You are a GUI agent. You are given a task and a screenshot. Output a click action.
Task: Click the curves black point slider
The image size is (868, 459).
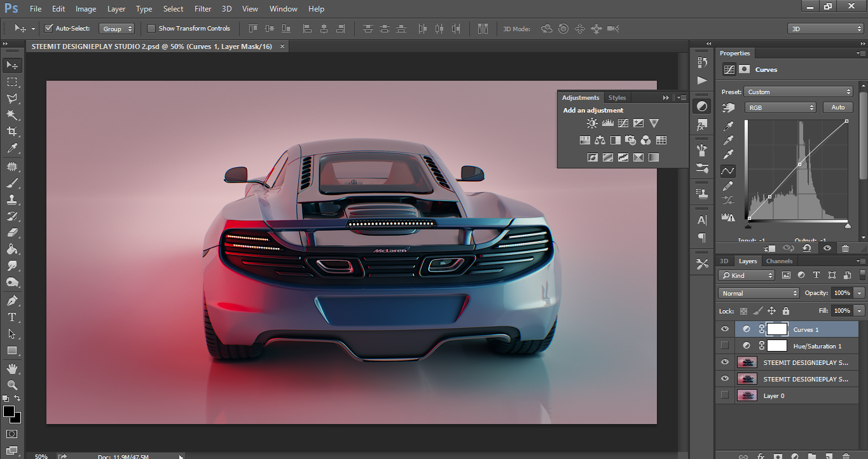(748, 226)
